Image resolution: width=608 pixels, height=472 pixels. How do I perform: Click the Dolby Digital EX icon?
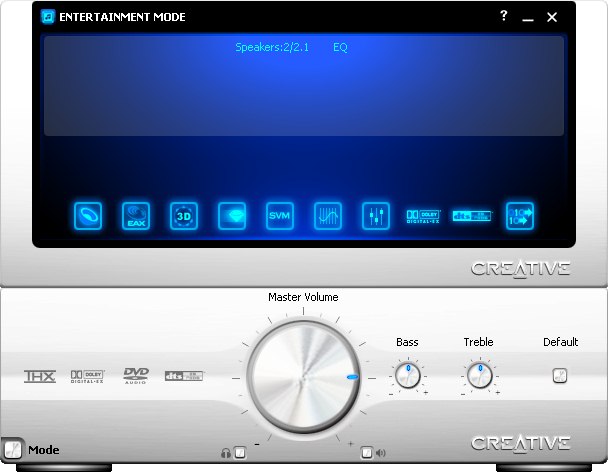coord(423,216)
